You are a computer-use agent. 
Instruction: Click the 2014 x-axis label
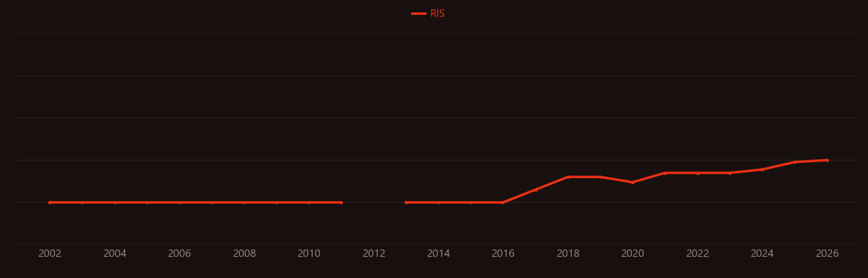coord(438,253)
